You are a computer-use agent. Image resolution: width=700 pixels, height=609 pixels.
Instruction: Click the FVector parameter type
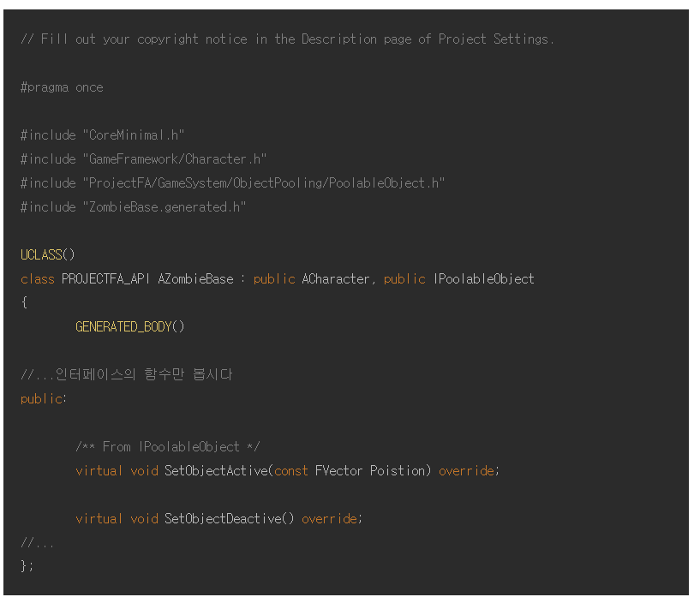pos(339,470)
